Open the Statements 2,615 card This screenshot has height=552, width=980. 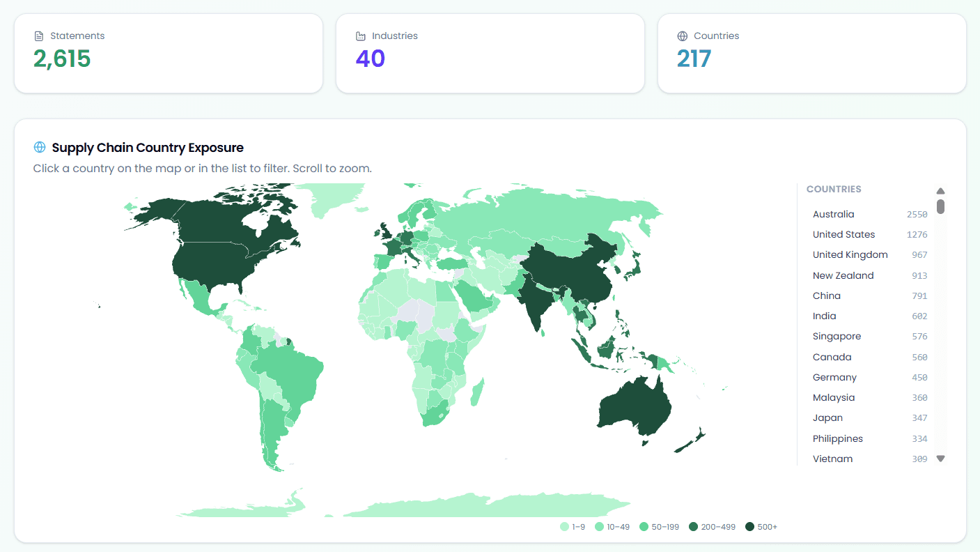(169, 53)
